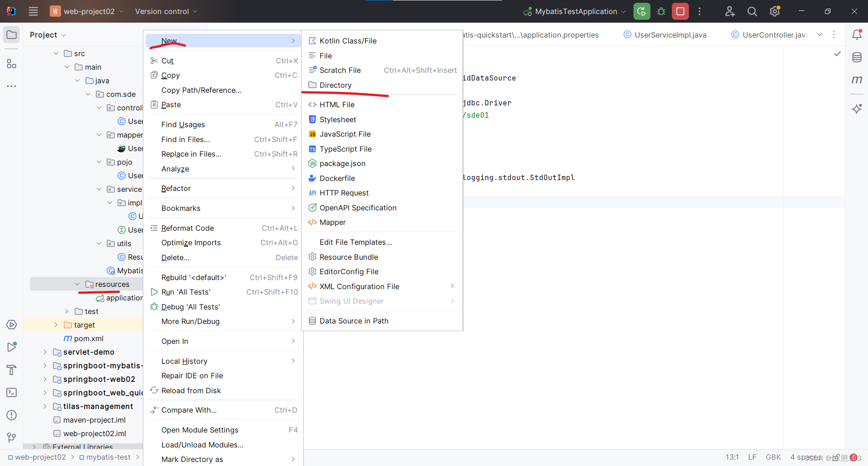
Task: Open IDE settings gear icon
Action: (x=775, y=11)
